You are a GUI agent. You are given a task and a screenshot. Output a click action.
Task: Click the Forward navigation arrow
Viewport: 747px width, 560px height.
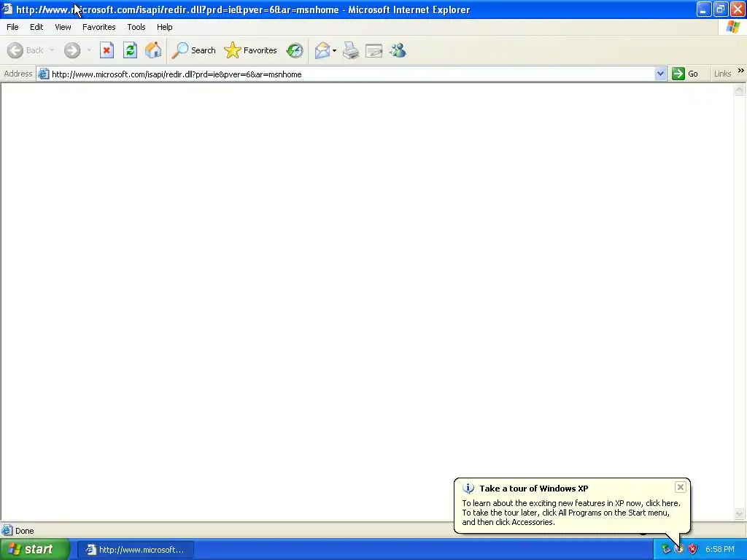coord(72,50)
